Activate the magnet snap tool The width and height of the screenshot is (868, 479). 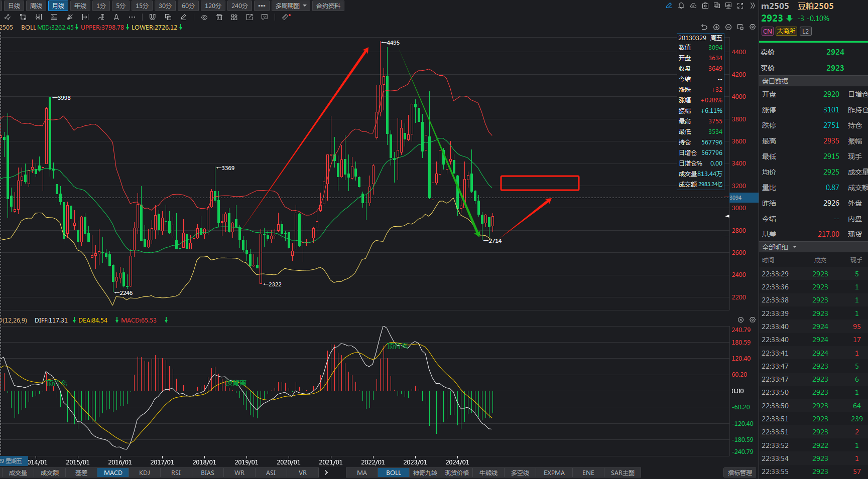pyautogui.click(x=153, y=17)
